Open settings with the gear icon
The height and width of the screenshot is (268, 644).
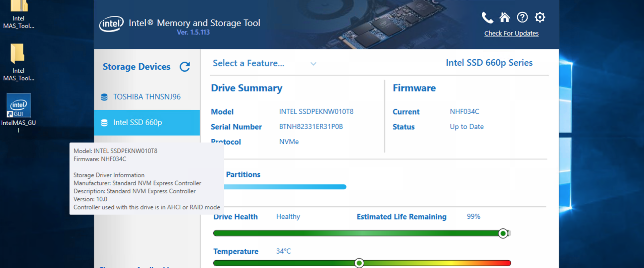540,17
